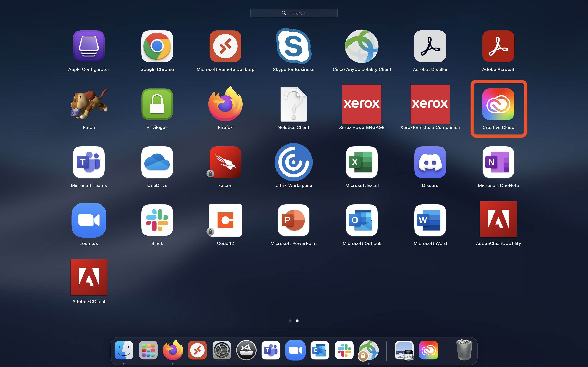Launch Microsoft OneNote

[x=498, y=162]
